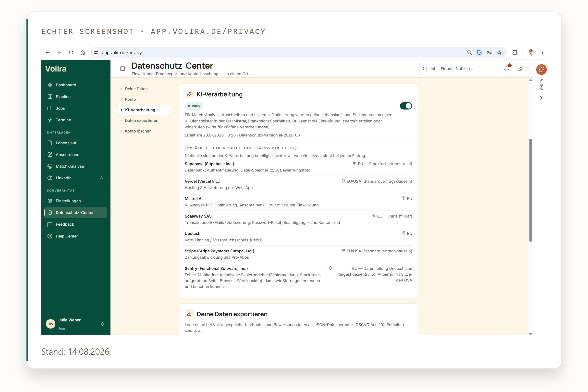Open the browser extensions puzzle icon
Screen dimensions: 588x392
pyautogui.click(x=515, y=52)
